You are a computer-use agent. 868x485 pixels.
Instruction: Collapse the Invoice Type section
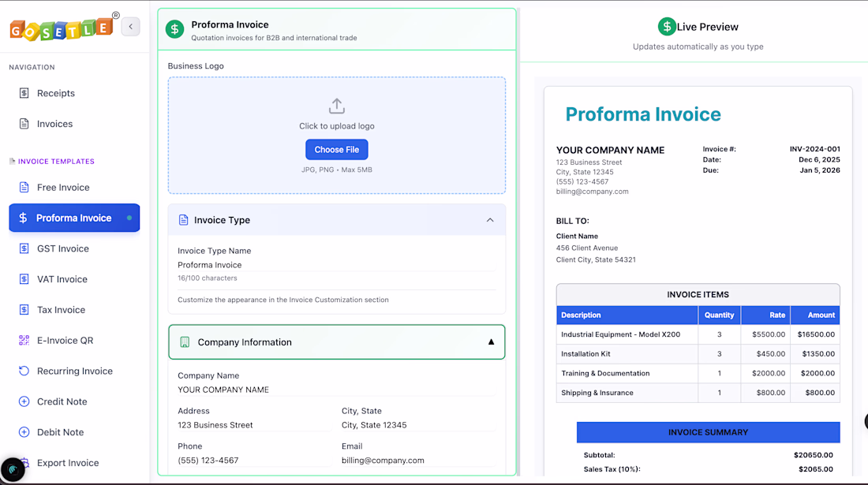(490, 220)
